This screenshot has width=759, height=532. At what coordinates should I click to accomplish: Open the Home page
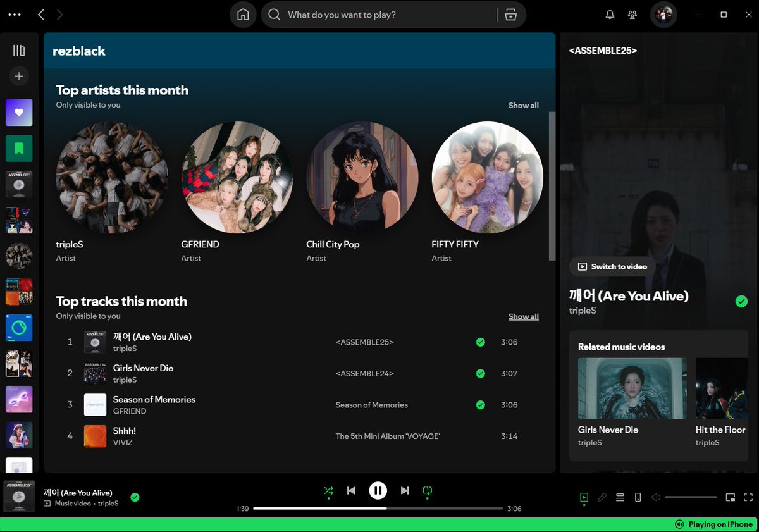[x=243, y=15]
